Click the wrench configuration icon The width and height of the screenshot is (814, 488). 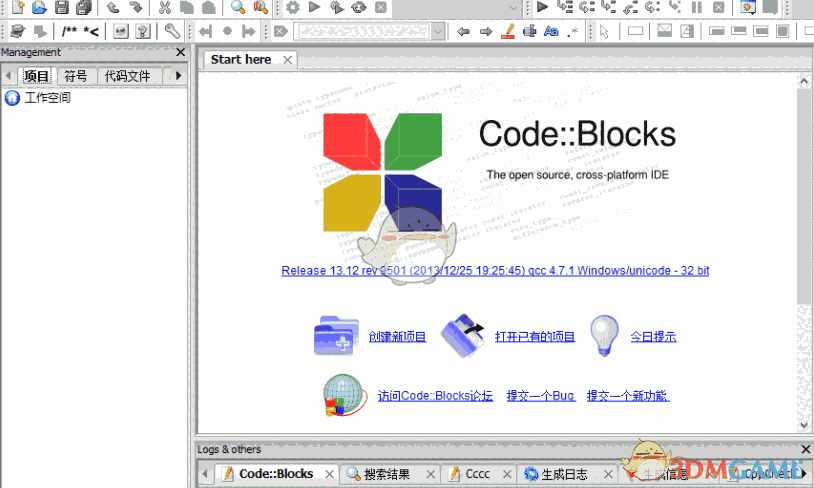(172, 32)
